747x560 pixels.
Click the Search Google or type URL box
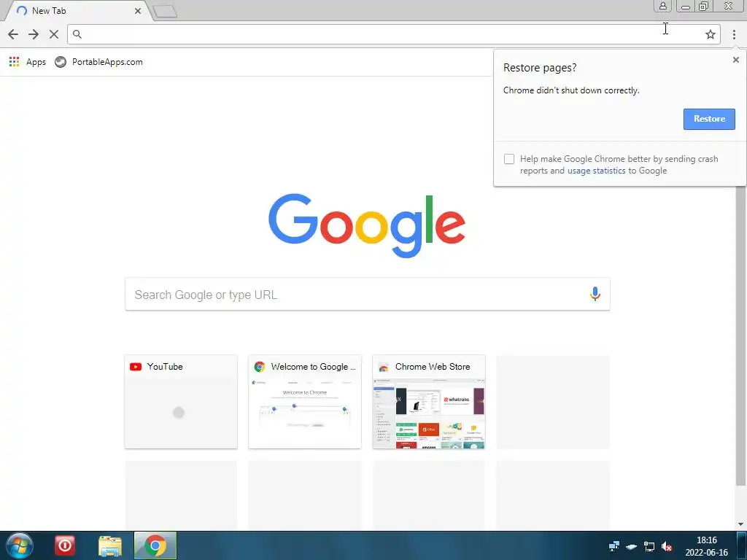coord(368,295)
